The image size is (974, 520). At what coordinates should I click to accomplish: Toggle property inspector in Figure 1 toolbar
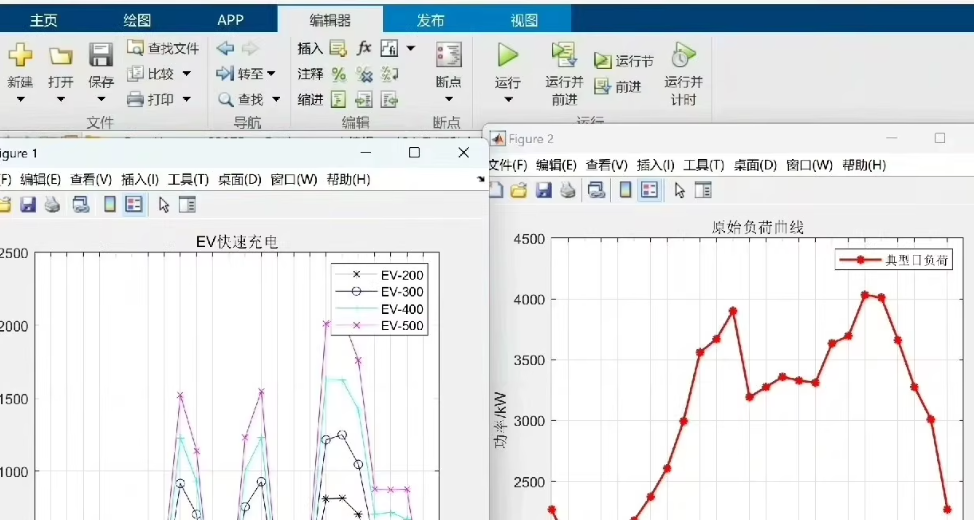tap(187, 204)
